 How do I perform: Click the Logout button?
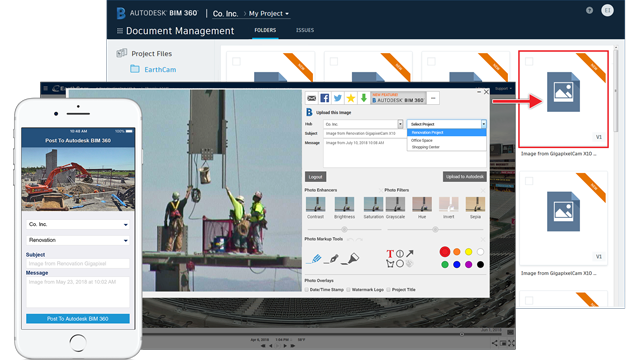click(x=315, y=177)
